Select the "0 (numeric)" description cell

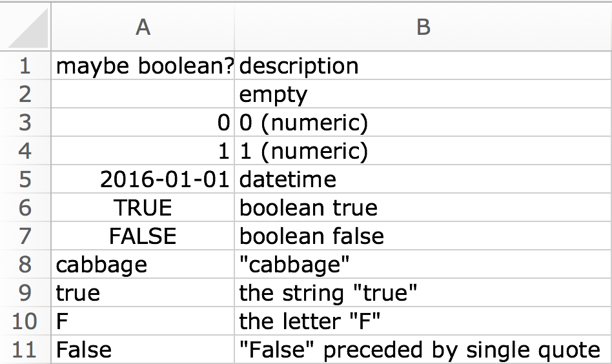click(303, 123)
